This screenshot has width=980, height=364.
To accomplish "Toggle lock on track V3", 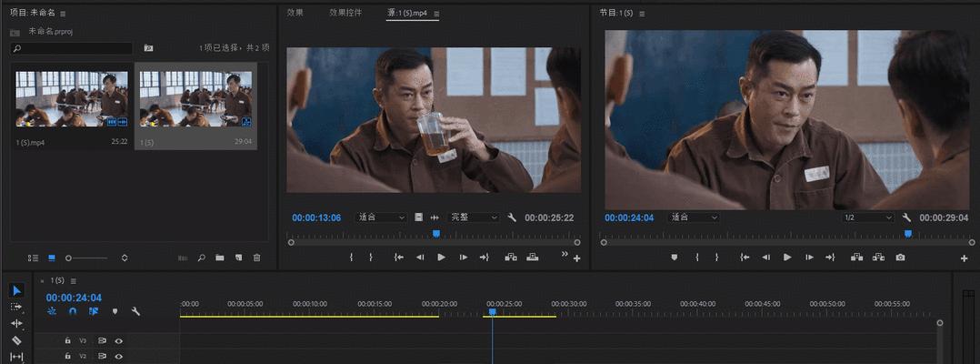I will pyautogui.click(x=67, y=341).
